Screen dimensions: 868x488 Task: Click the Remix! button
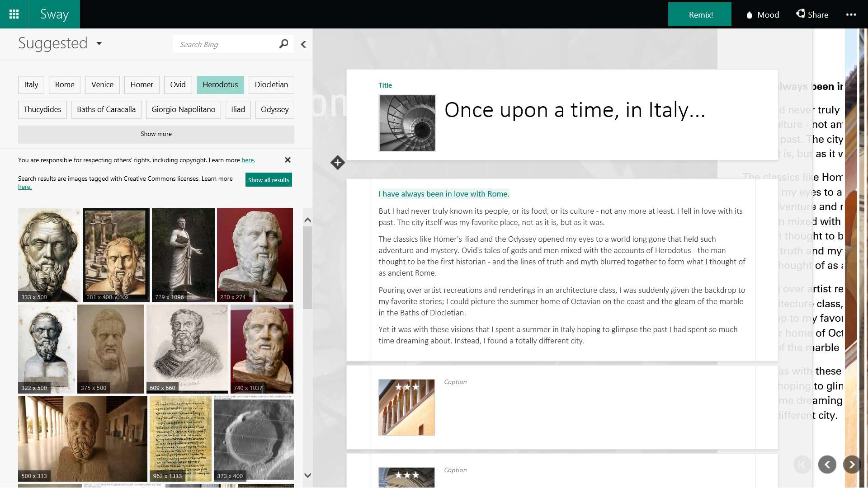[700, 14]
